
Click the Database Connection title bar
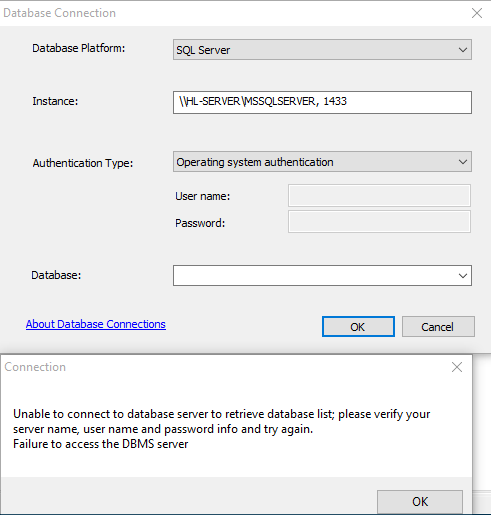[233, 13]
